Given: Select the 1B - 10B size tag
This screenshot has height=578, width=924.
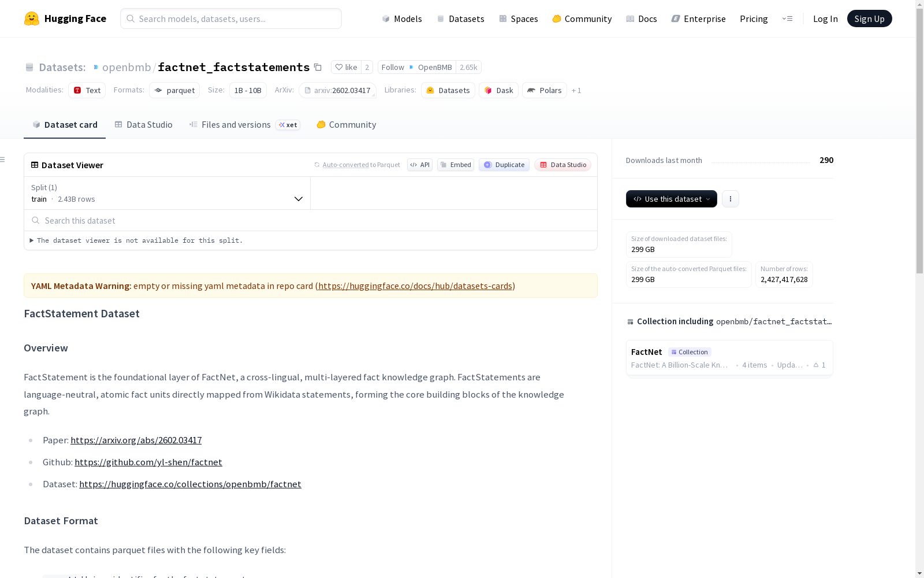Looking at the screenshot, I should coord(248,90).
